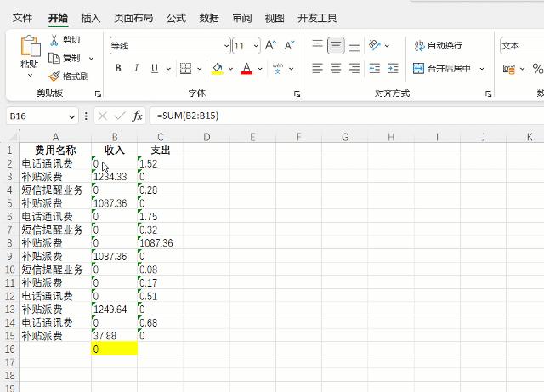Set middle vertical alignment
544x392 pixels.
(336, 45)
